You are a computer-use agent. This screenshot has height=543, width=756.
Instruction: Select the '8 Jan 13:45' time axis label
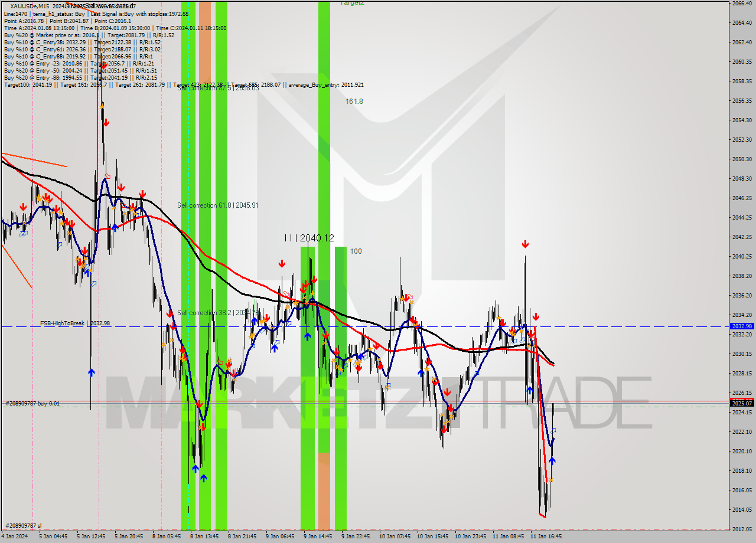204,537
